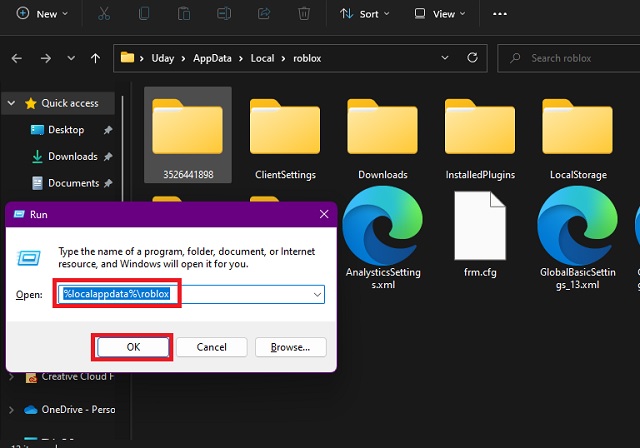The image size is (640, 448).
Task: Open Documents in the sidebar
Action: 73,183
